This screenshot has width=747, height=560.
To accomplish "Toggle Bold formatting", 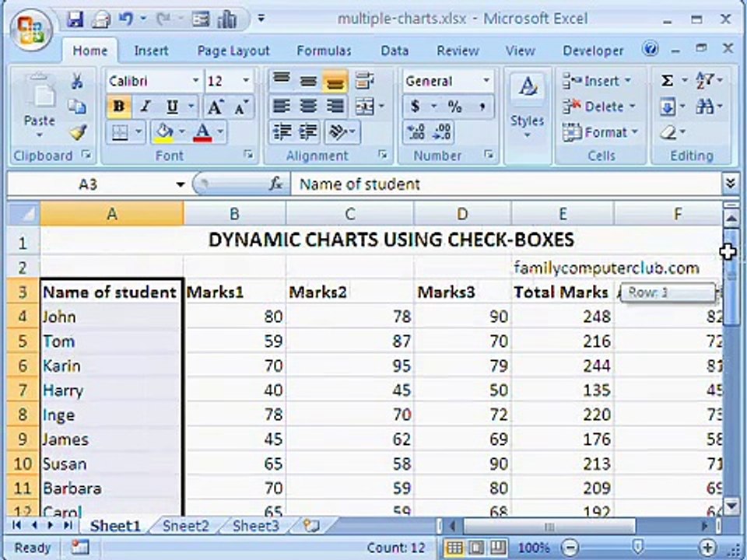I will pyautogui.click(x=119, y=107).
